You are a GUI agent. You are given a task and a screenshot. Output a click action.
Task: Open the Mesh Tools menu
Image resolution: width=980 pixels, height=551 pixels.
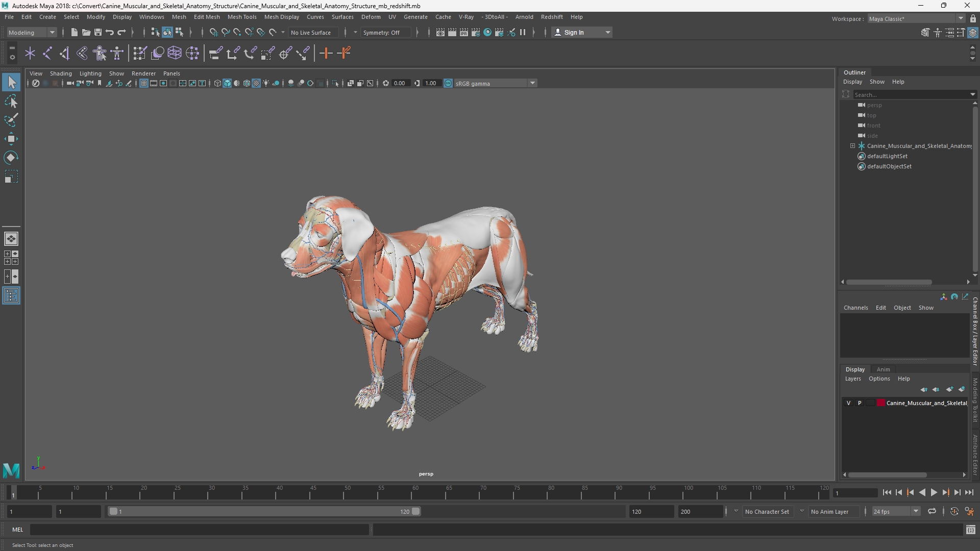[x=241, y=17]
